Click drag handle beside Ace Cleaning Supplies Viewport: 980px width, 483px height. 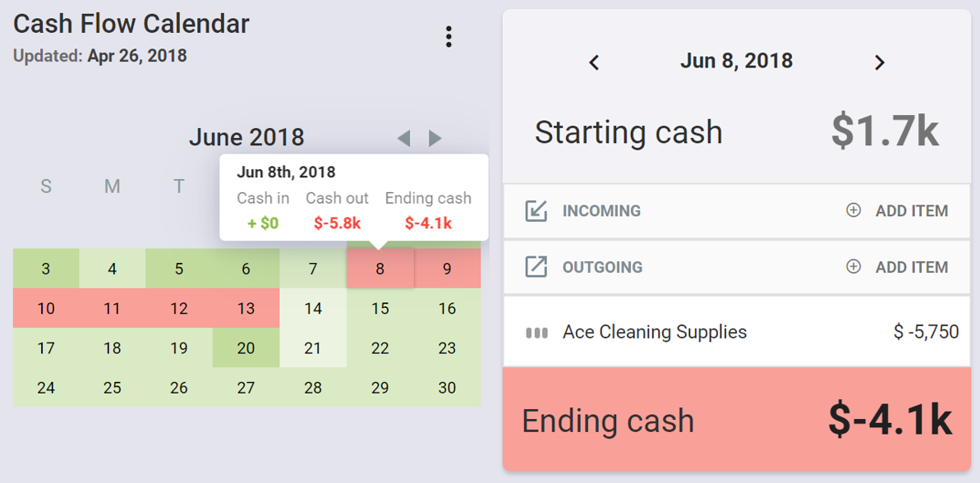click(x=537, y=333)
